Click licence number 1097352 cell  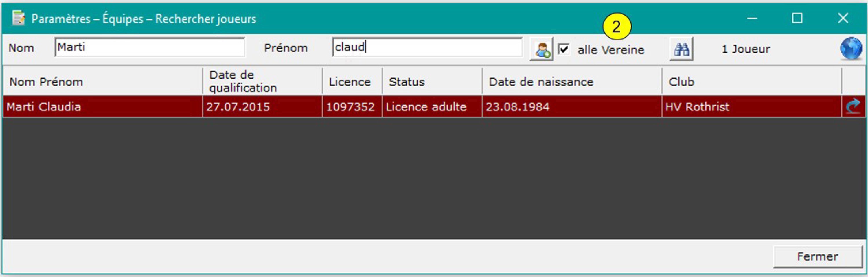click(350, 107)
